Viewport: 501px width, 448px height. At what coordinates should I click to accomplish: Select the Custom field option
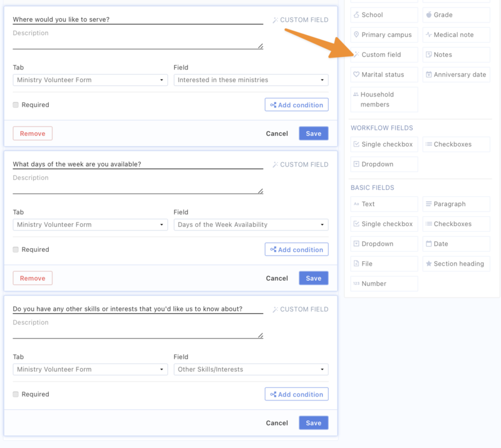coord(383,55)
